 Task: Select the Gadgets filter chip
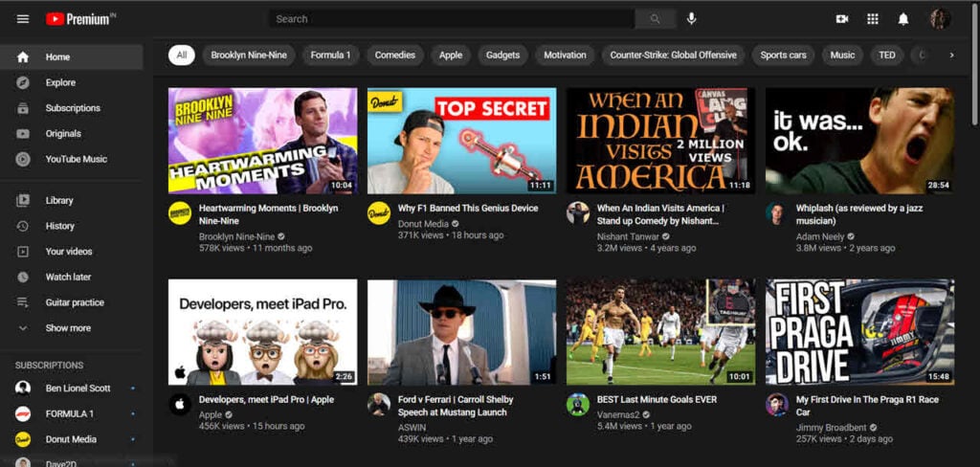coord(503,55)
